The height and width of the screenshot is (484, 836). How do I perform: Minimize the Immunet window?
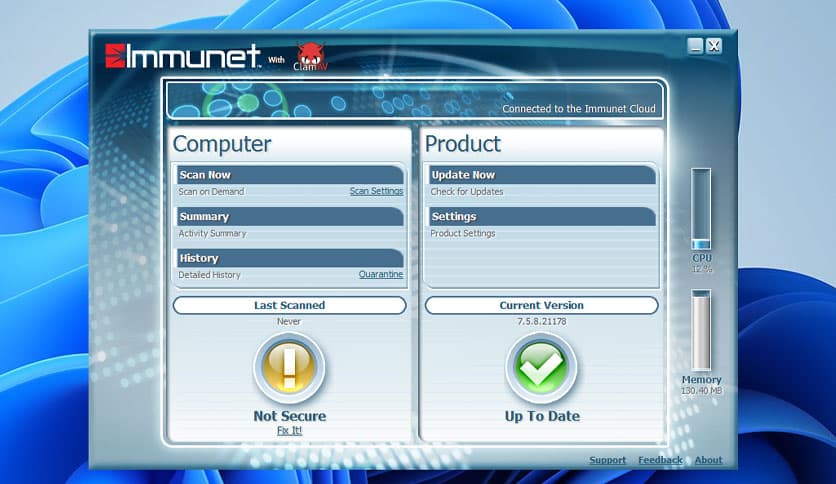tap(695, 46)
